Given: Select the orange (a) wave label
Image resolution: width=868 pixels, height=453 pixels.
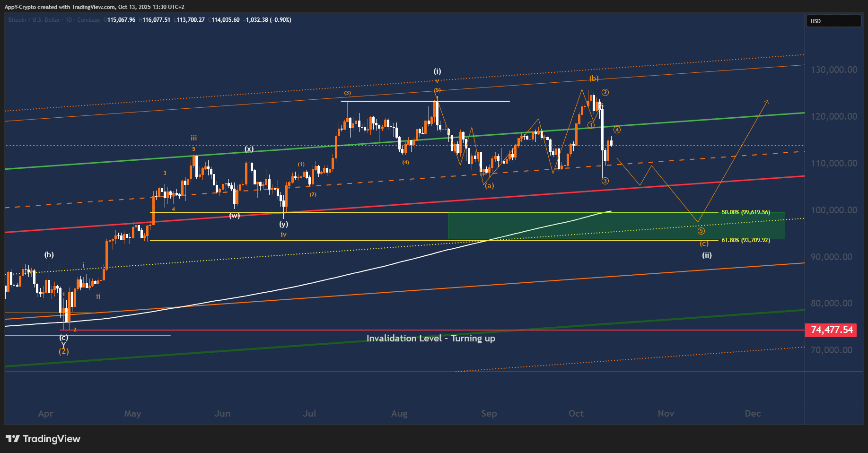Looking at the screenshot, I should tap(489, 186).
